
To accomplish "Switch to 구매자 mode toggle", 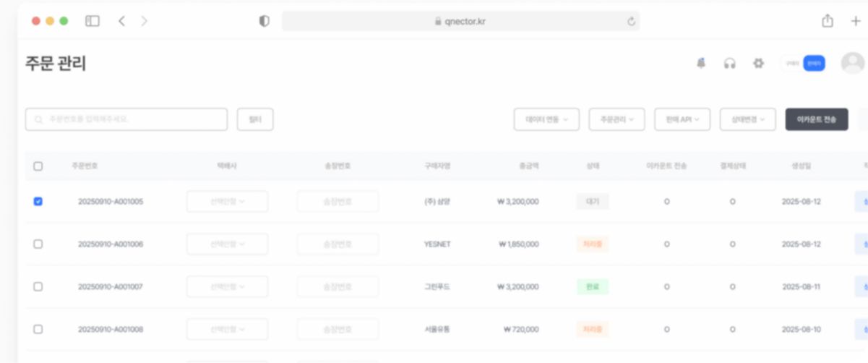I will (793, 64).
